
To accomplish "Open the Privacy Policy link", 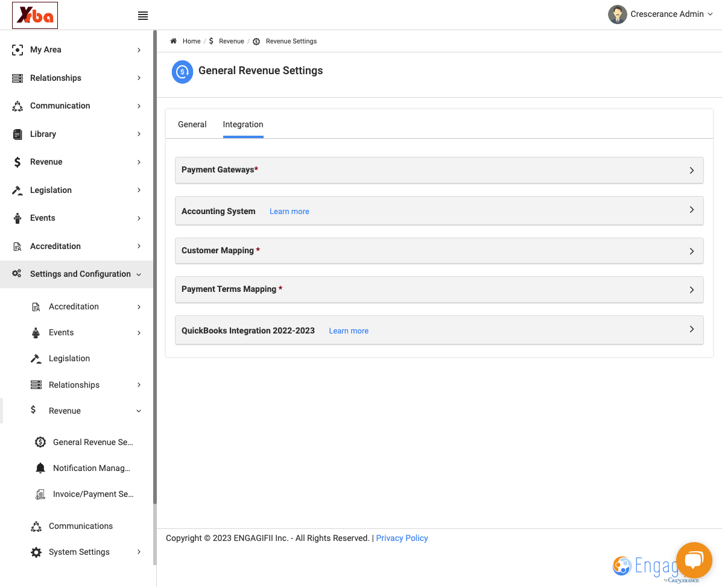I will [402, 539].
